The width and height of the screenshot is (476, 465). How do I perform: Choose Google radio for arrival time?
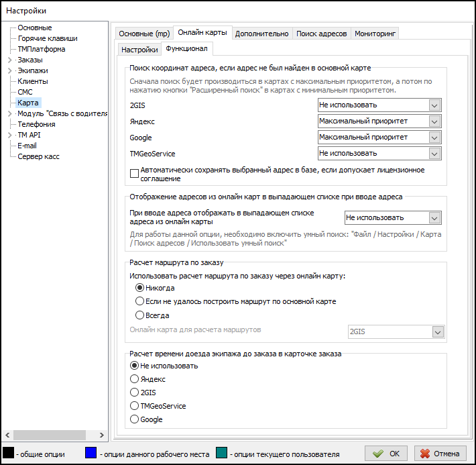[134, 419]
